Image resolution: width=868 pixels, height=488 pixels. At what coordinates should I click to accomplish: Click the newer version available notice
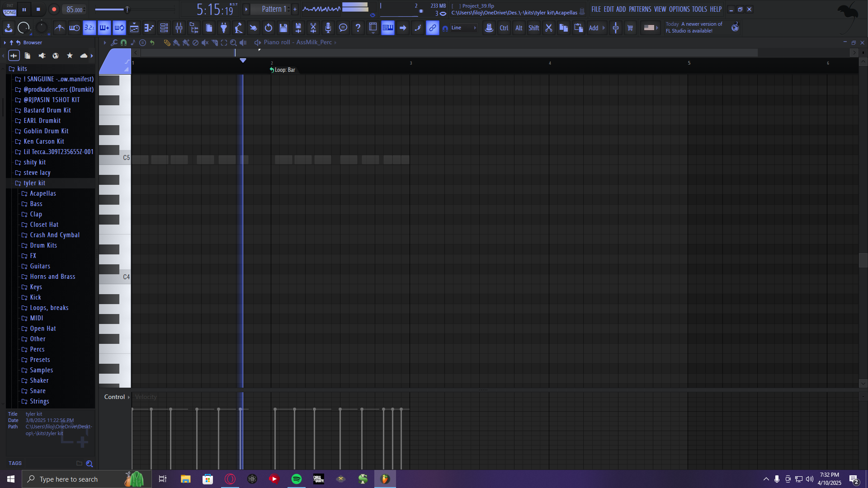pyautogui.click(x=693, y=28)
